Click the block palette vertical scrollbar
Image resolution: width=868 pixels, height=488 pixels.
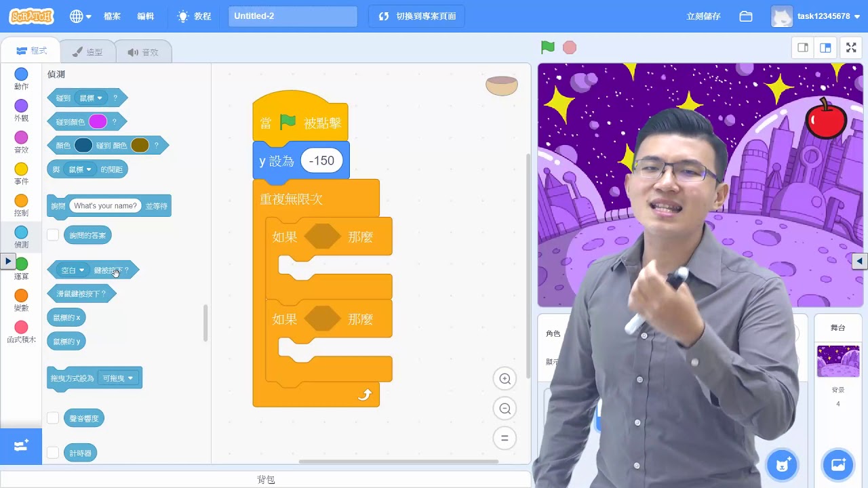click(205, 323)
